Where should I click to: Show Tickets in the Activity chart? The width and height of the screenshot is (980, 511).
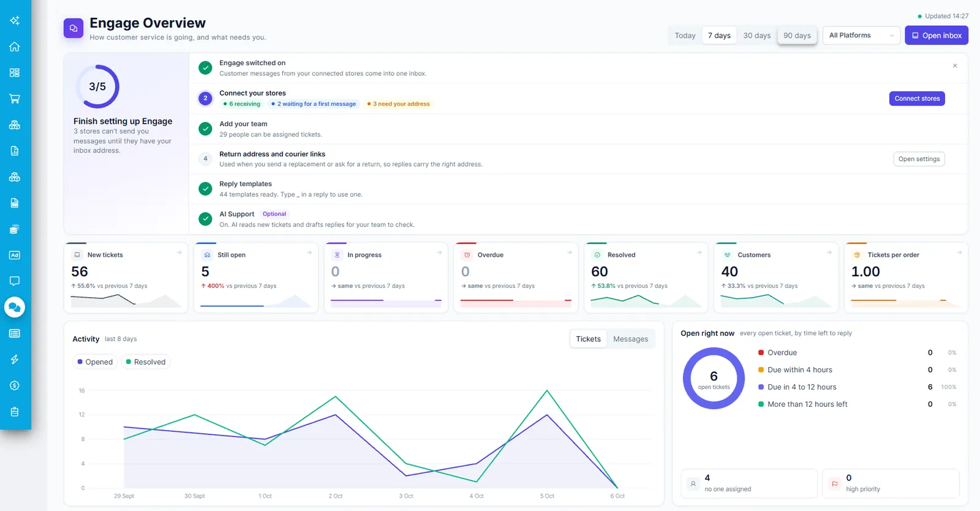pyautogui.click(x=588, y=339)
